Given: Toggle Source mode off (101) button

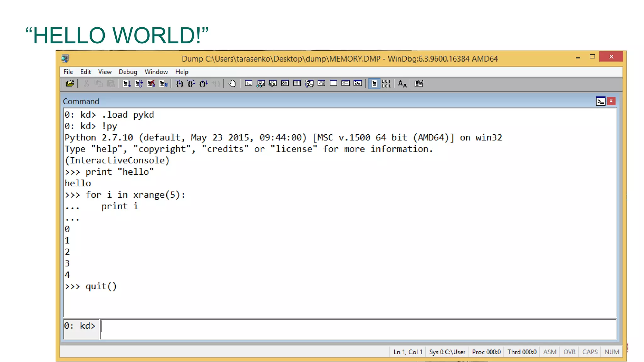Looking at the screenshot, I should coord(386,84).
